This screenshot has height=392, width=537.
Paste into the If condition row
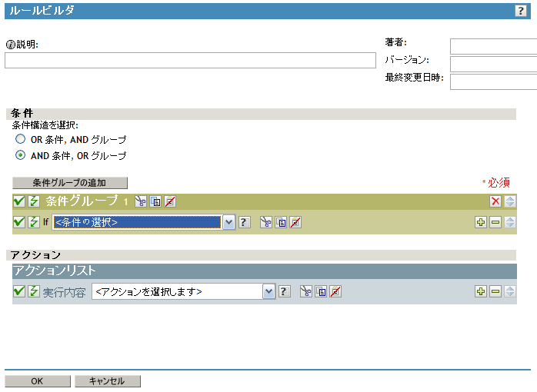(295, 222)
